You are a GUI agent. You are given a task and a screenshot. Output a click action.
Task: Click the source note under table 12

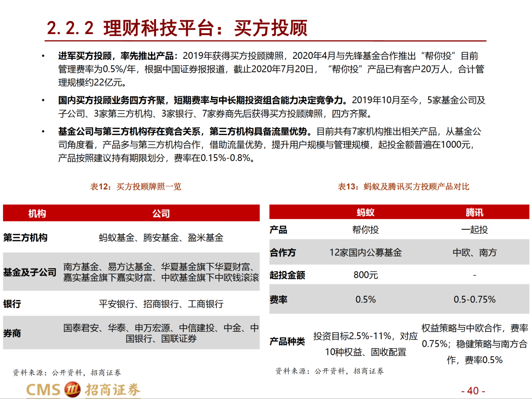(67, 373)
